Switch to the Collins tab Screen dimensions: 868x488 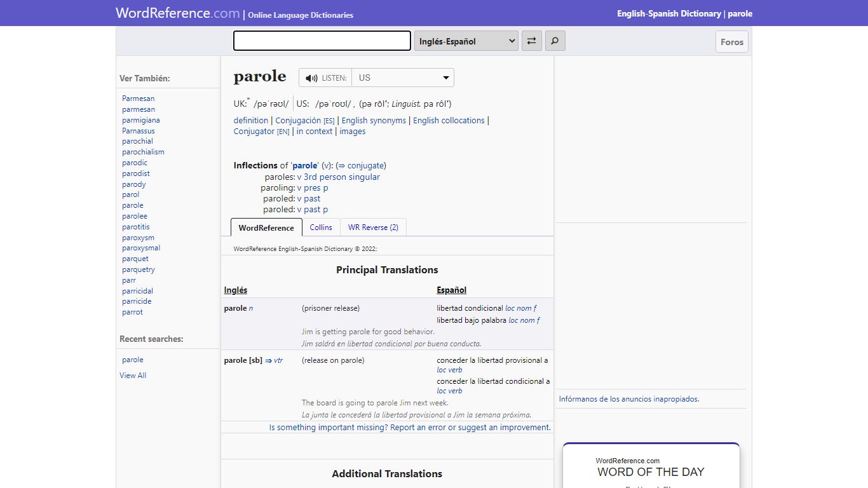click(321, 227)
